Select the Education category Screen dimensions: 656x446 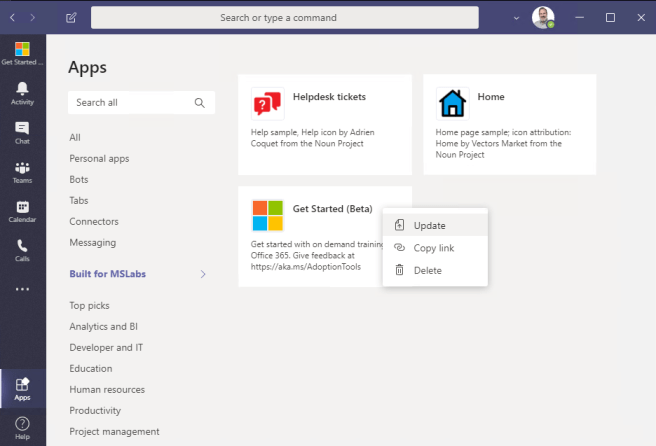point(91,368)
